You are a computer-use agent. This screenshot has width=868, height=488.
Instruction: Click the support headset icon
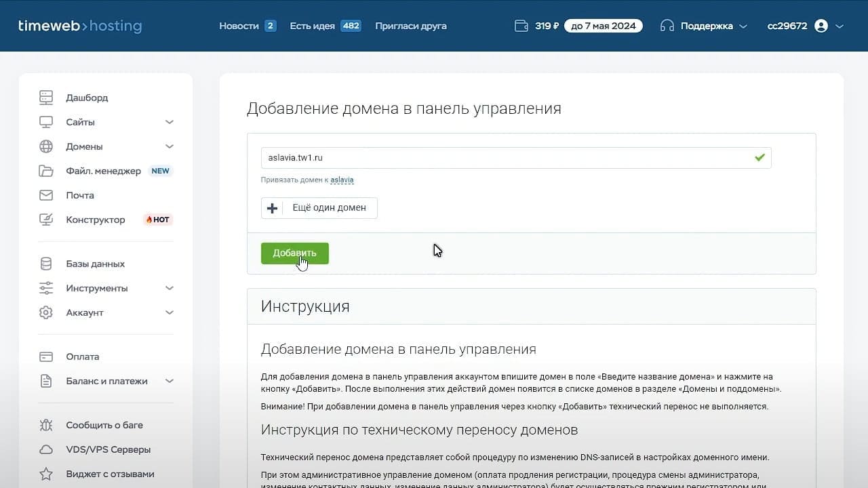point(667,26)
